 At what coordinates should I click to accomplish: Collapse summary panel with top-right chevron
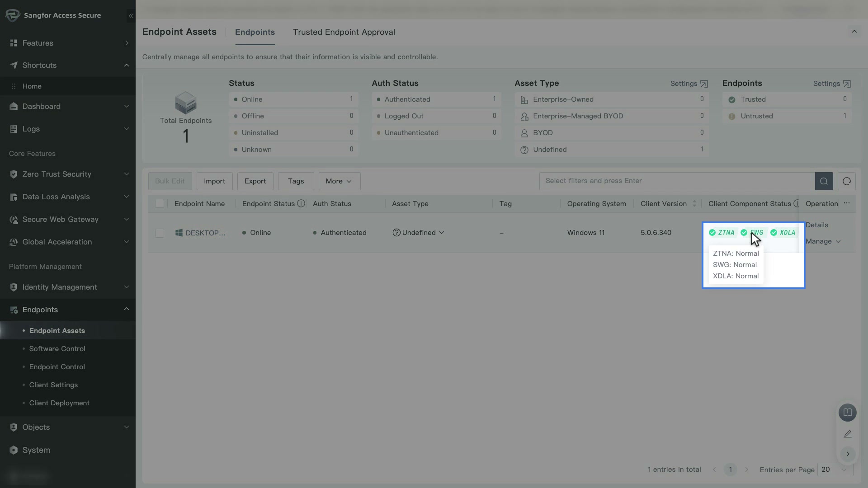tap(854, 32)
